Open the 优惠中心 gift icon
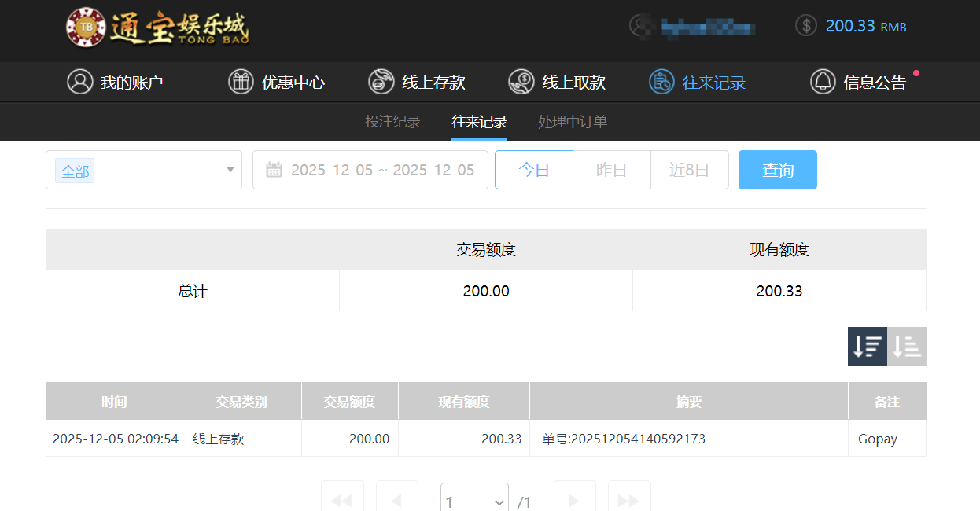 coord(241,82)
